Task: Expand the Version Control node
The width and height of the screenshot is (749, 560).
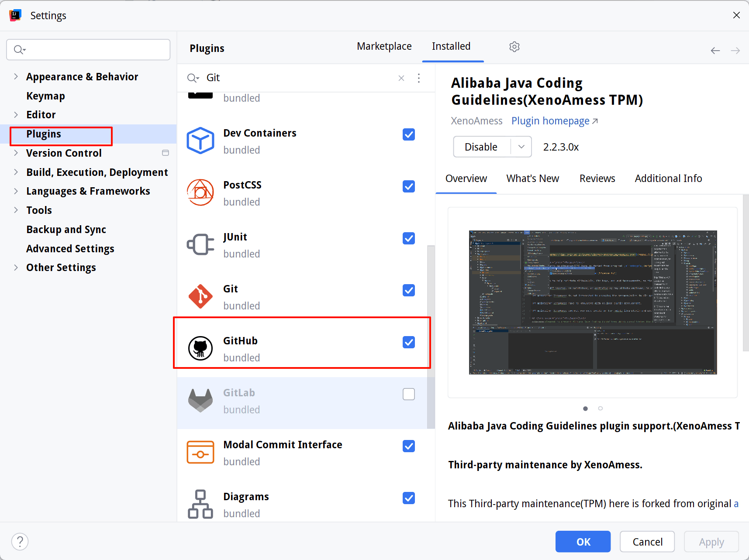Action: pyautogui.click(x=16, y=153)
